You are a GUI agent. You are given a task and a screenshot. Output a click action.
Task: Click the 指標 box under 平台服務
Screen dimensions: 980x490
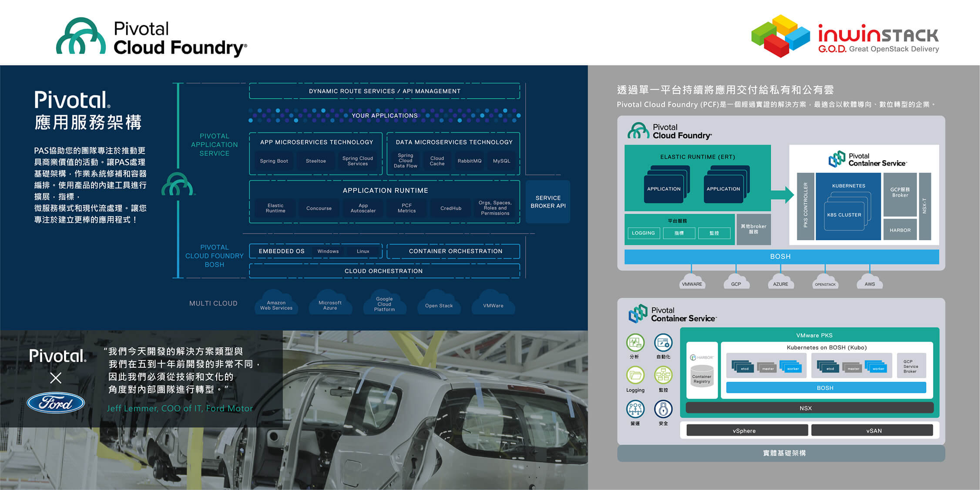[x=679, y=233]
